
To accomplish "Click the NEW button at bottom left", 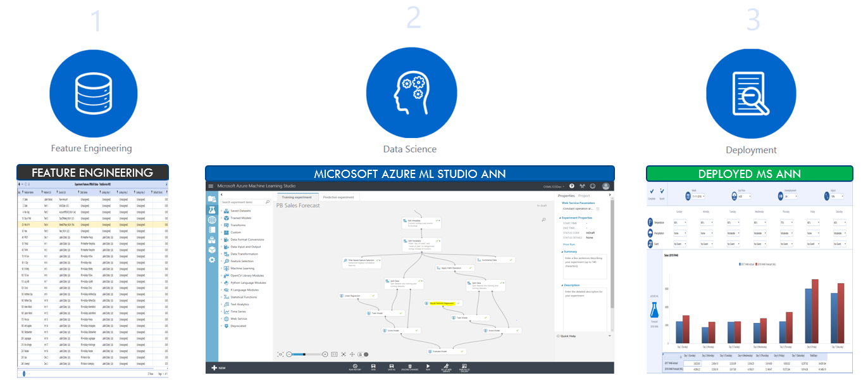I will click(218, 367).
